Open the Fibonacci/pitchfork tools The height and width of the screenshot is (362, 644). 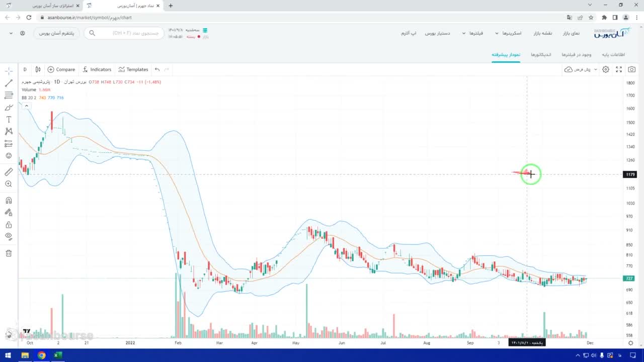pos(9,96)
